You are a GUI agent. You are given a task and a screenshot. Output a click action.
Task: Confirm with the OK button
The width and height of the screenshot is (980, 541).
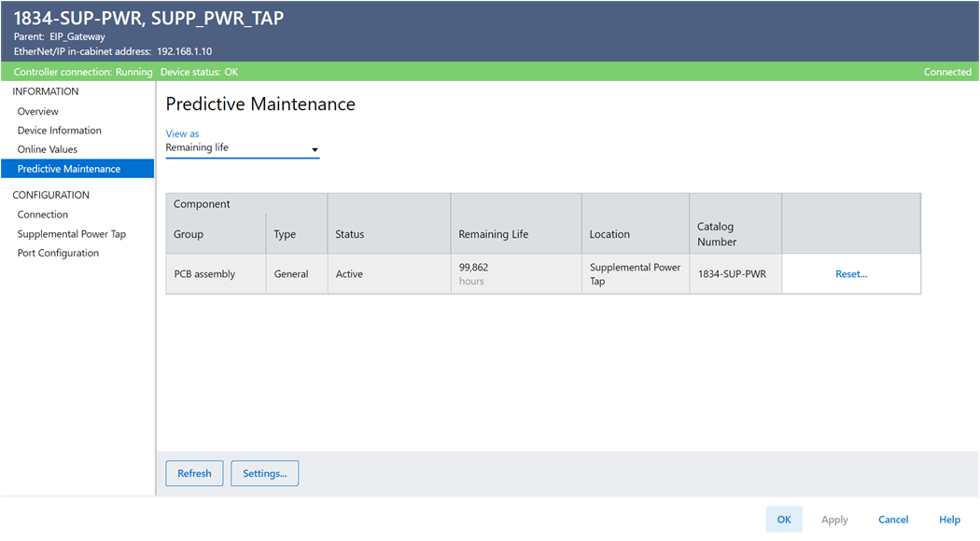784,520
